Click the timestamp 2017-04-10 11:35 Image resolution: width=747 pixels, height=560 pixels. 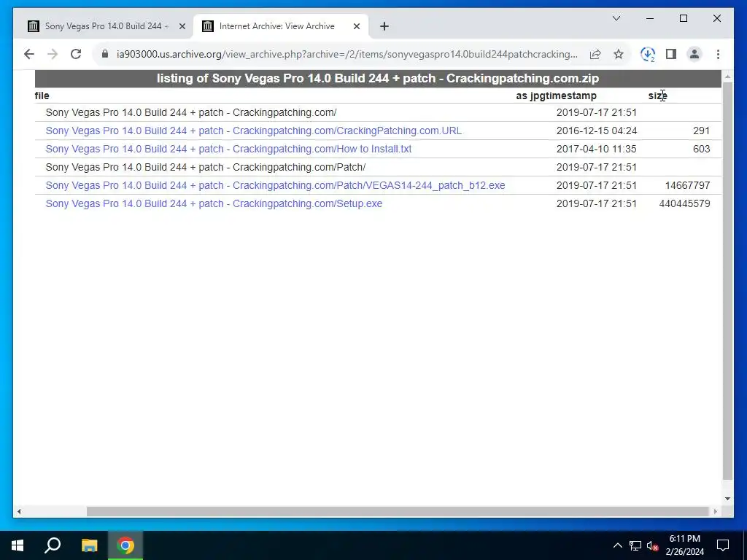[x=597, y=149]
